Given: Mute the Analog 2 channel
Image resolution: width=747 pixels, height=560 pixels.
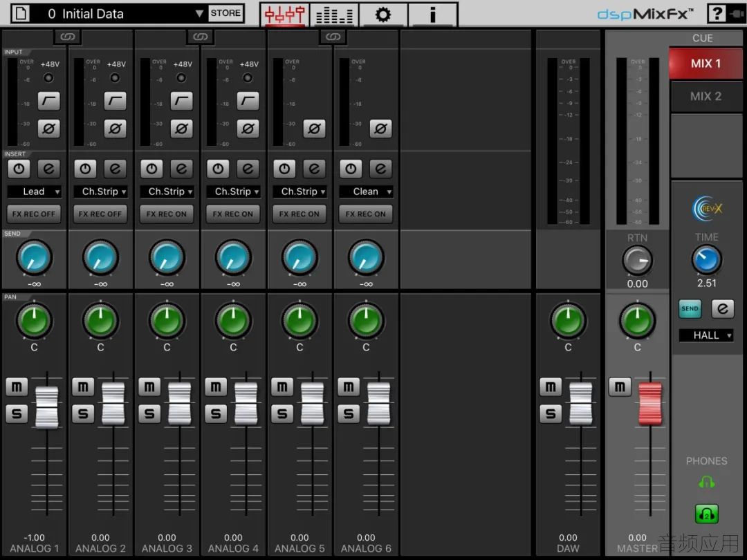Looking at the screenshot, I should point(83,386).
